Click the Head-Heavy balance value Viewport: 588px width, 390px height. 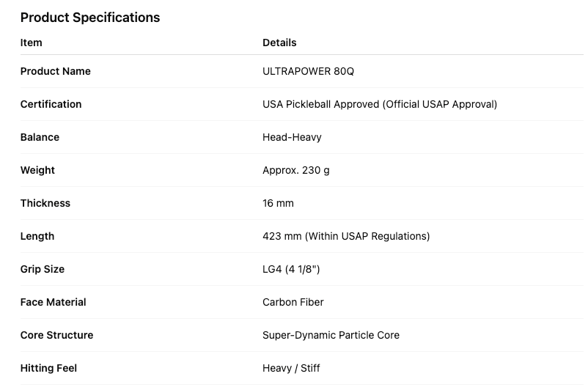click(292, 137)
